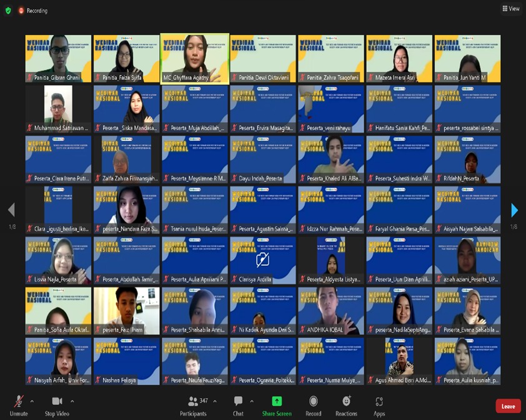Open the Reactions menu

(x=346, y=405)
